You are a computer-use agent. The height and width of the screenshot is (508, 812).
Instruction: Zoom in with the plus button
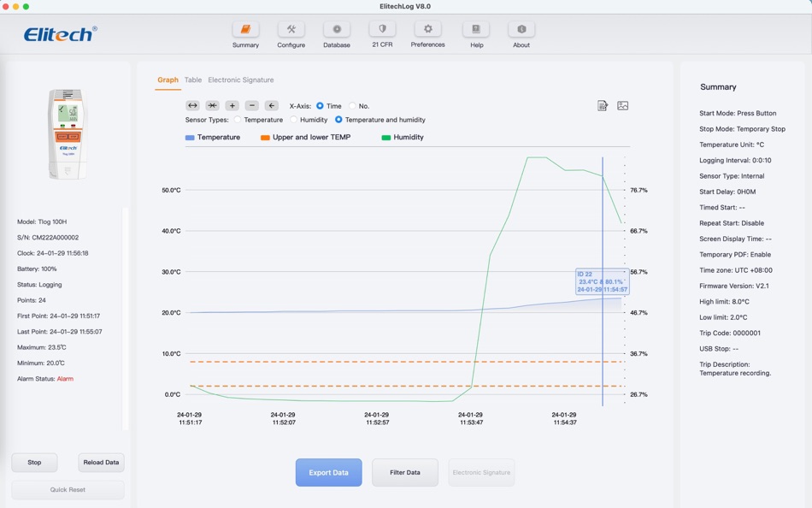pyautogui.click(x=232, y=106)
